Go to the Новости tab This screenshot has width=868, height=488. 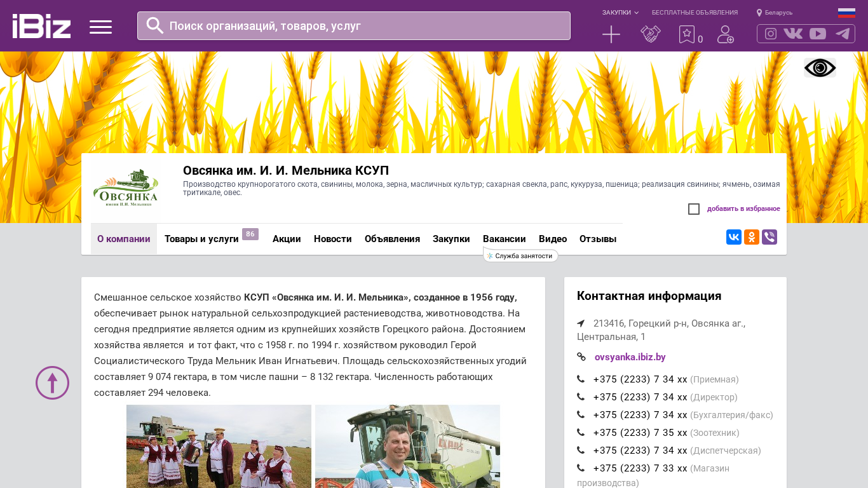point(333,239)
